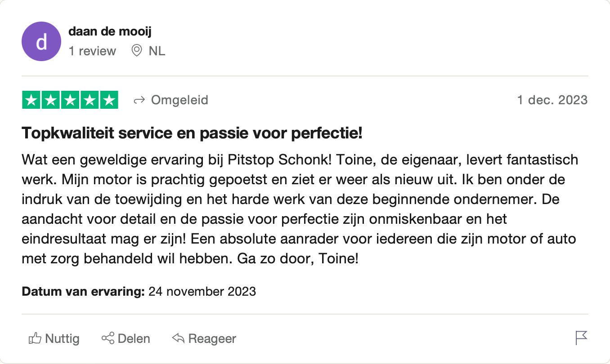The height and width of the screenshot is (364, 610).
Task: Click the redirect arrow icon beside Omgeleid
Action: pyautogui.click(x=139, y=100)
